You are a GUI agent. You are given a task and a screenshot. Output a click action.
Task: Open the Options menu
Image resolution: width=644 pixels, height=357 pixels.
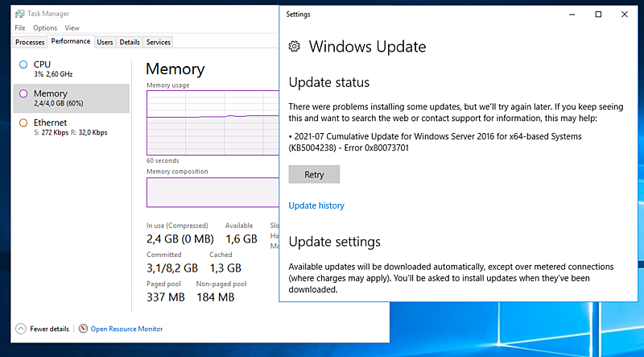point(45,28)
